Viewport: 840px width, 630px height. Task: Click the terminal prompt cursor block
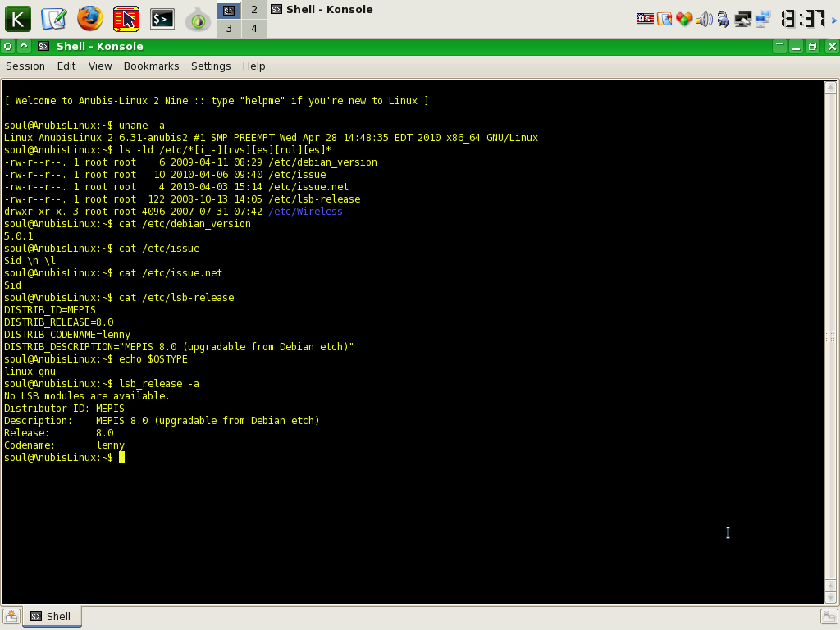[x=121, y=458]
